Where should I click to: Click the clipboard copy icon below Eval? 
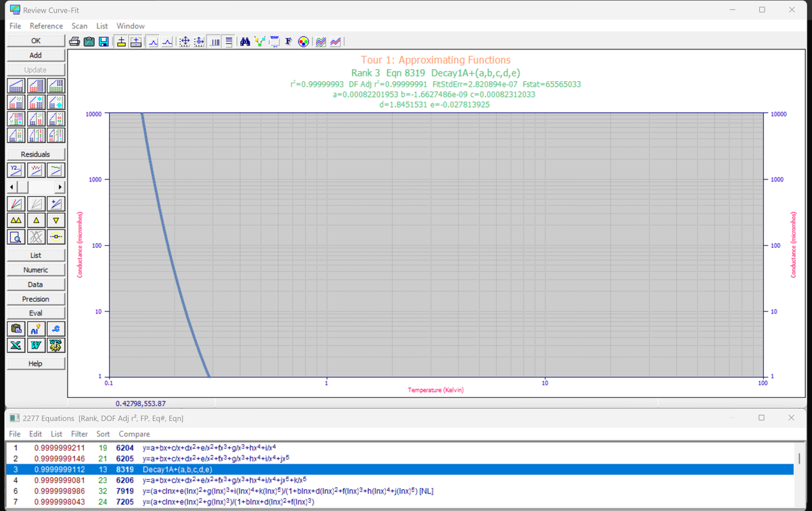pos(15,329)
